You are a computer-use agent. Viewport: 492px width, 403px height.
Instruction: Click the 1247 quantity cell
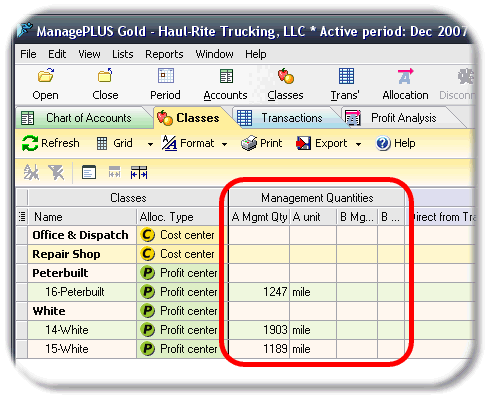point(259,292)
